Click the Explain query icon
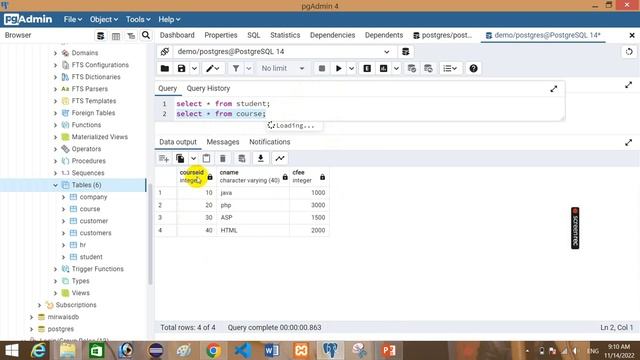This screenshot has height=360, width=640. [367, 69]
